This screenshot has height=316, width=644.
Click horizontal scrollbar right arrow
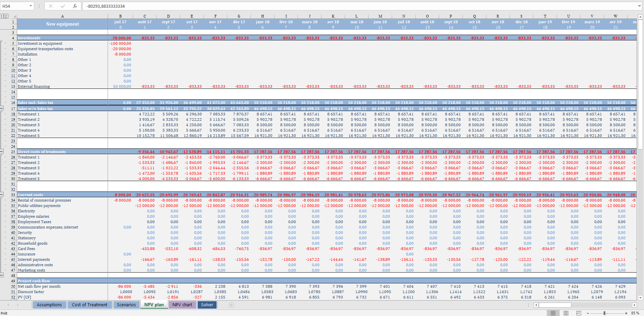[635, 305]
